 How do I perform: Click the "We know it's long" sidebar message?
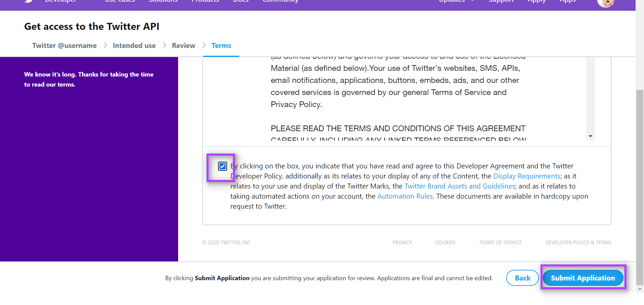pyautogui.click(x=89, y=80)
